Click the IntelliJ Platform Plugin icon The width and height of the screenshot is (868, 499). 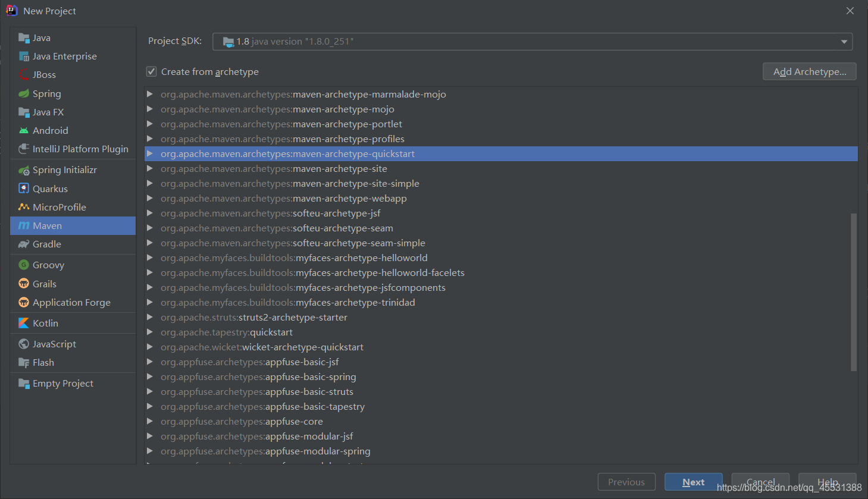(x=24, y=149)
